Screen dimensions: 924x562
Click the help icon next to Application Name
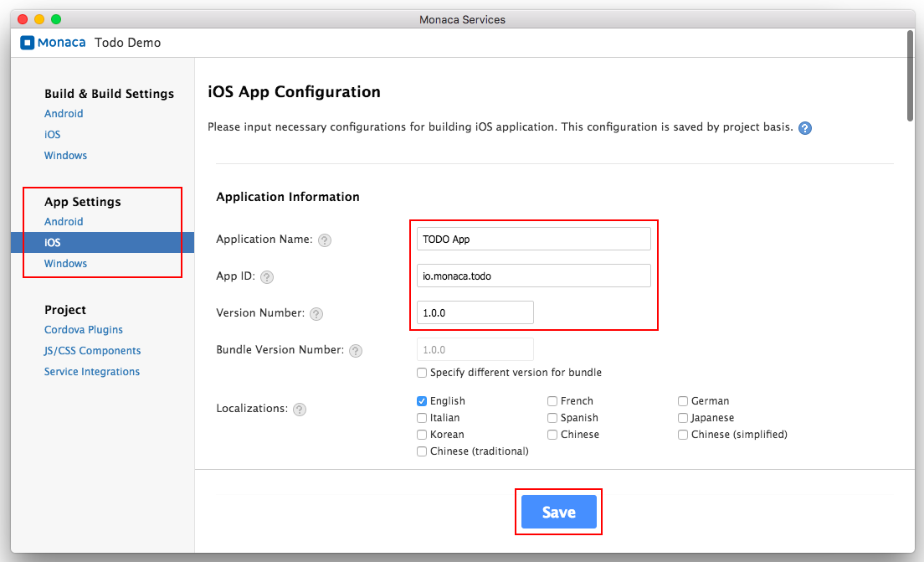[x=325, y=240]
